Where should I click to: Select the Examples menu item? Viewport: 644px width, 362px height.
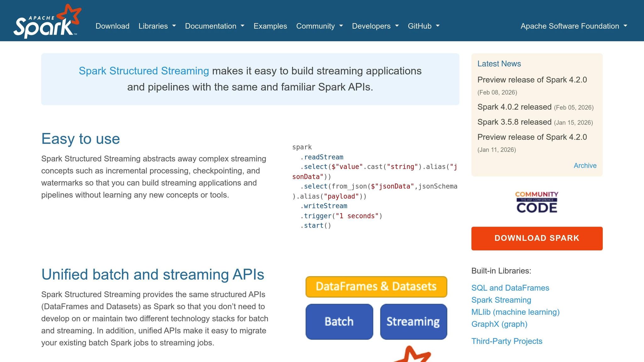click(x=270, y=26)
